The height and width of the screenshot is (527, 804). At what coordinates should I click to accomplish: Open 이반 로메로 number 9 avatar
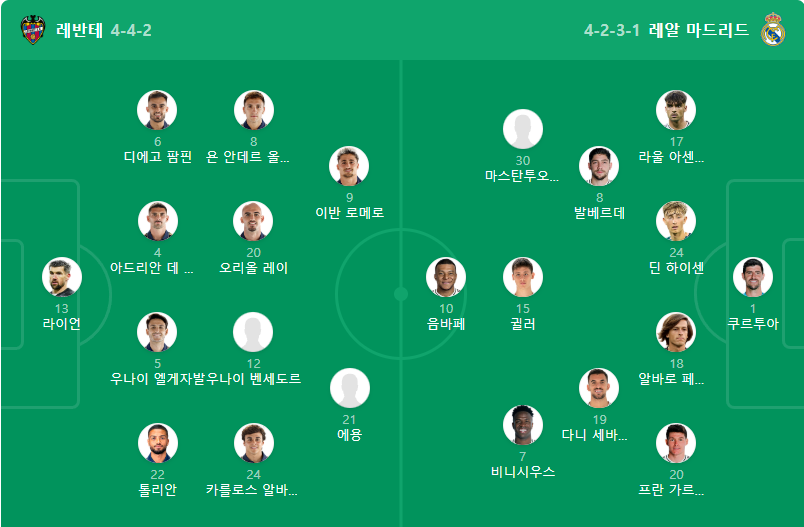[349, 166]
